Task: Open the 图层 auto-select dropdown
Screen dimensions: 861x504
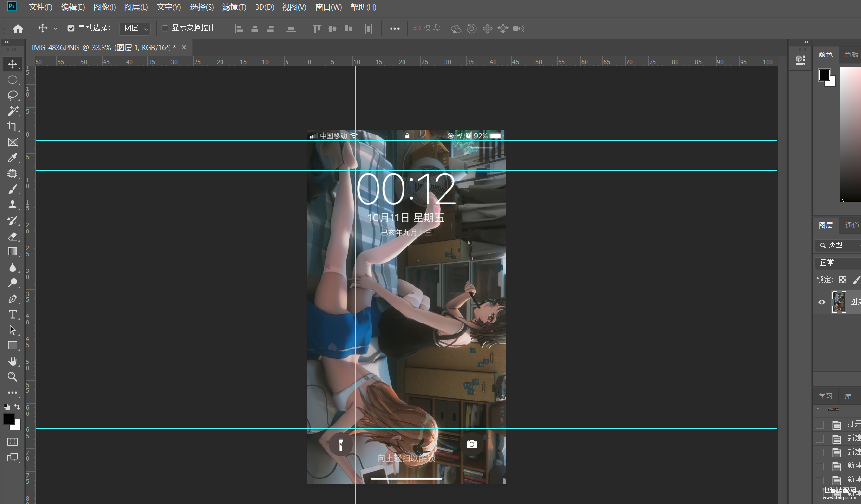Action: pyautogui.click(x=135, y=28)
